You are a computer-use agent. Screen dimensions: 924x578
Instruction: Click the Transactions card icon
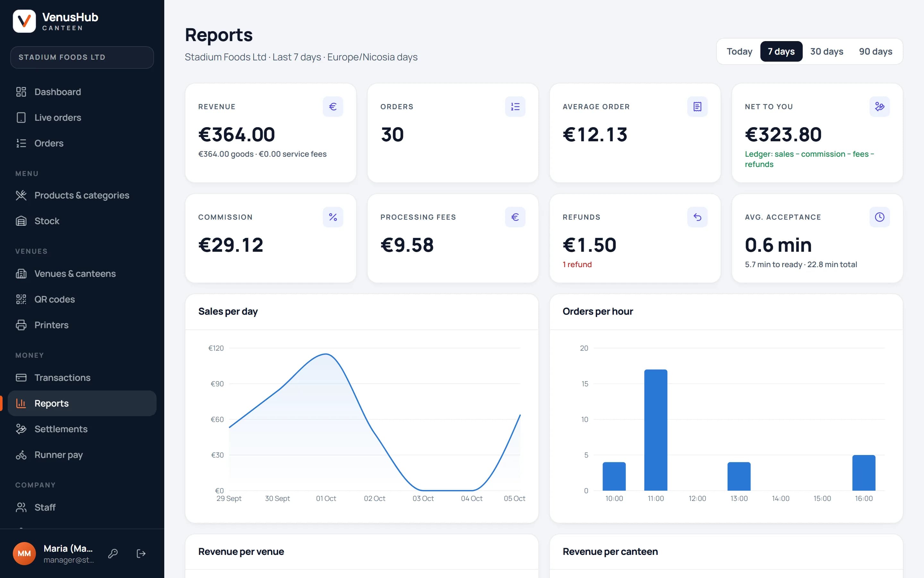click(x=21, y=378)
